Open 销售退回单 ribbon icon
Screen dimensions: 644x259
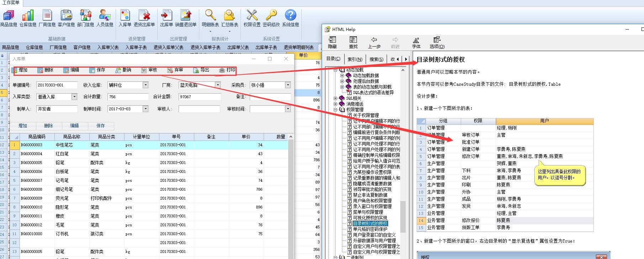pos(186,18)
